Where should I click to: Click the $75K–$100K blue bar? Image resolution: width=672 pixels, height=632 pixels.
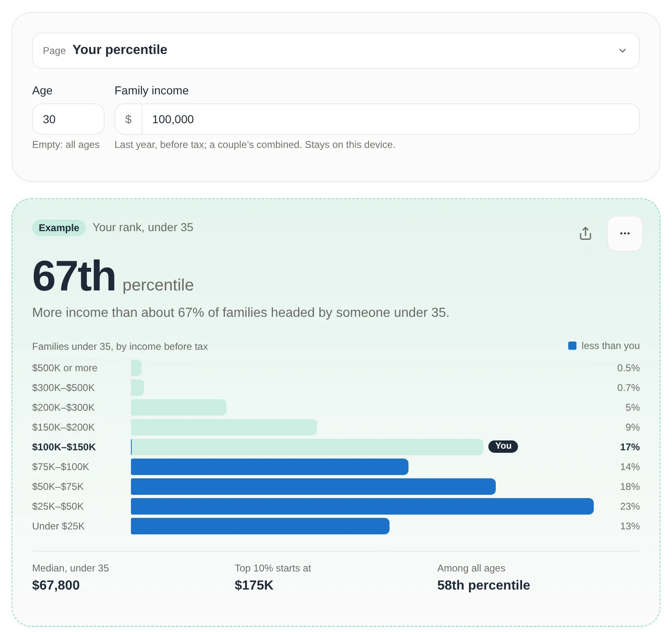pyautogui.click(x=269, y=467)
